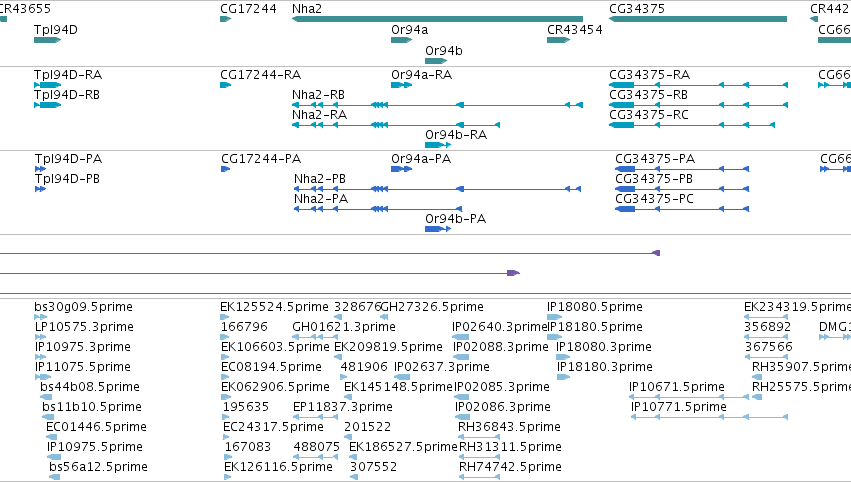
Task: Open transcript Or94a-RA
Action: [x=421, y=75]
